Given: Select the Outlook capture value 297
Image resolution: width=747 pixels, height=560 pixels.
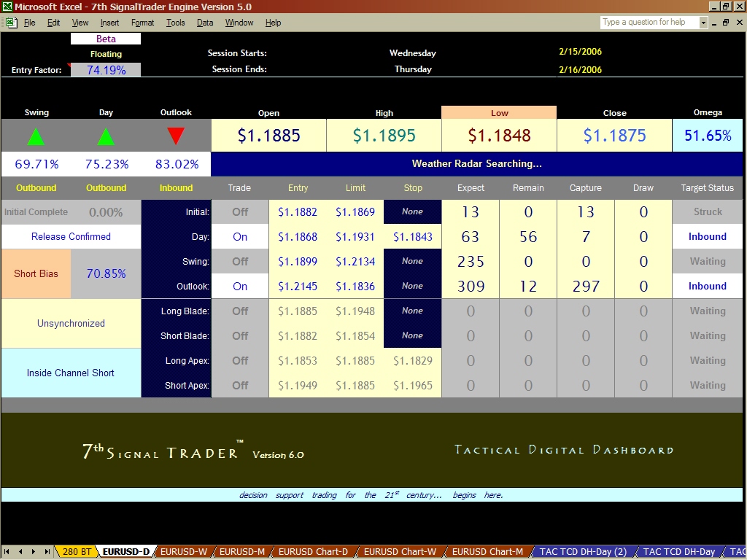Looking at the screenshot, I should pos(586,286).
